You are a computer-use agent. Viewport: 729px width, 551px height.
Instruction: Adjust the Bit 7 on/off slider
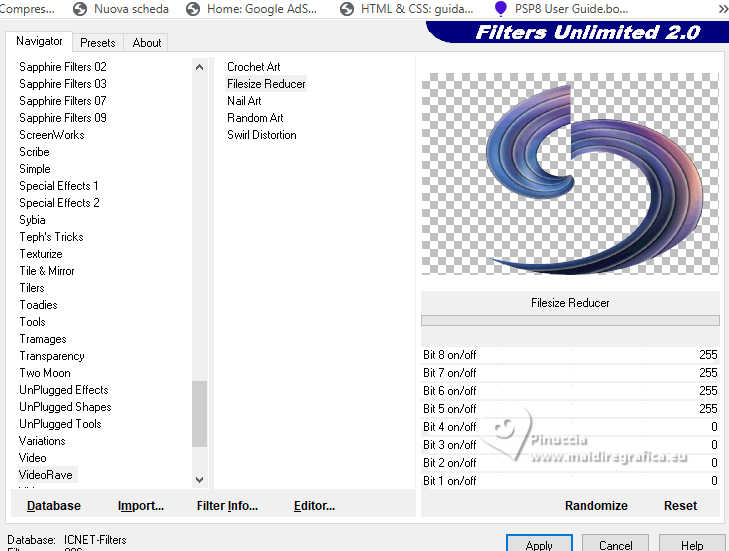570,373
